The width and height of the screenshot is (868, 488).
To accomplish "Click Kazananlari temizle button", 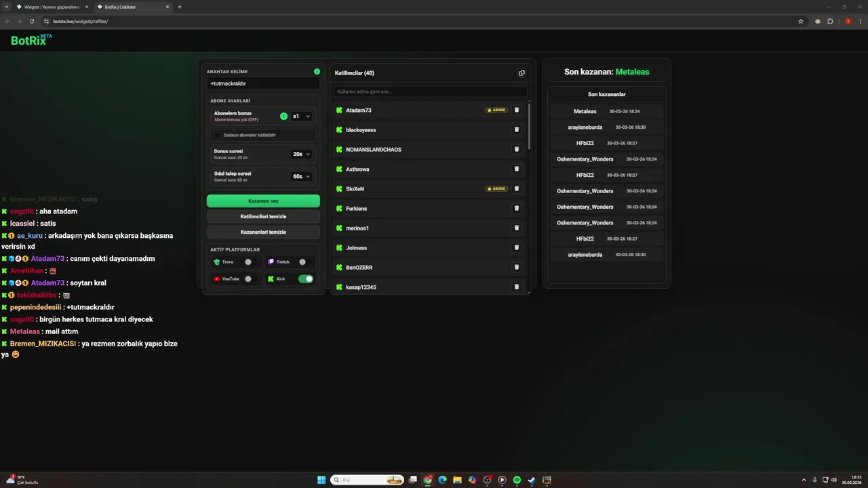I will [263, 232].
